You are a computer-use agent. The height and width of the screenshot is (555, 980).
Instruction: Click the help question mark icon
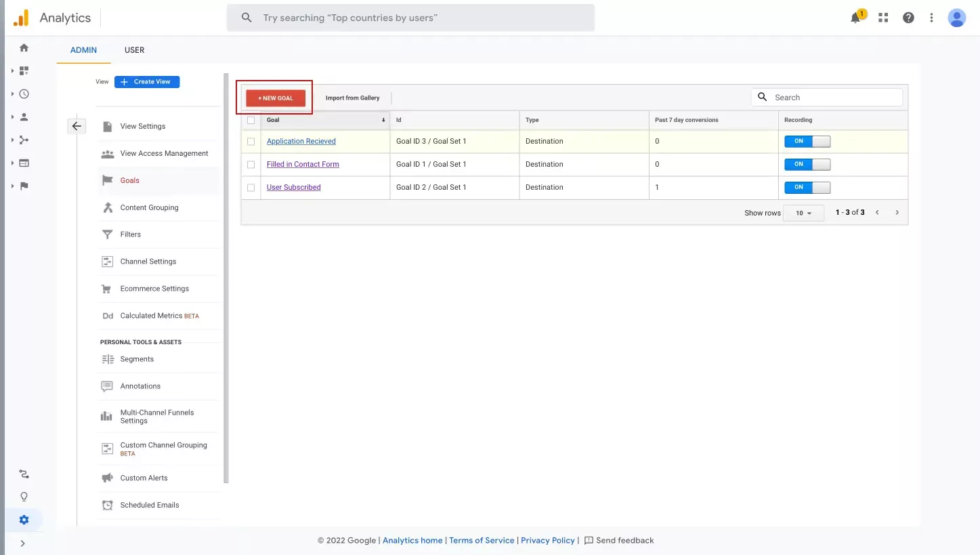point(908,18)
